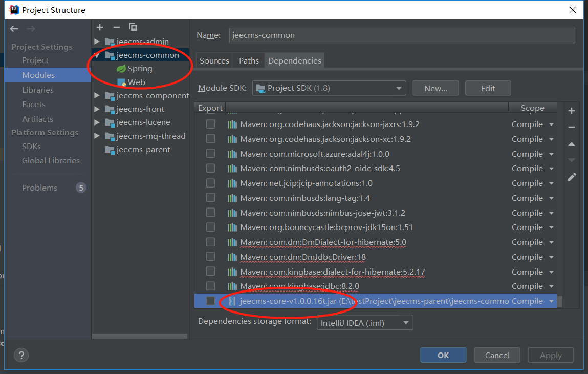Click library icon of nimbus-jose-jwt:3.1.2

[x=232, y=213]
